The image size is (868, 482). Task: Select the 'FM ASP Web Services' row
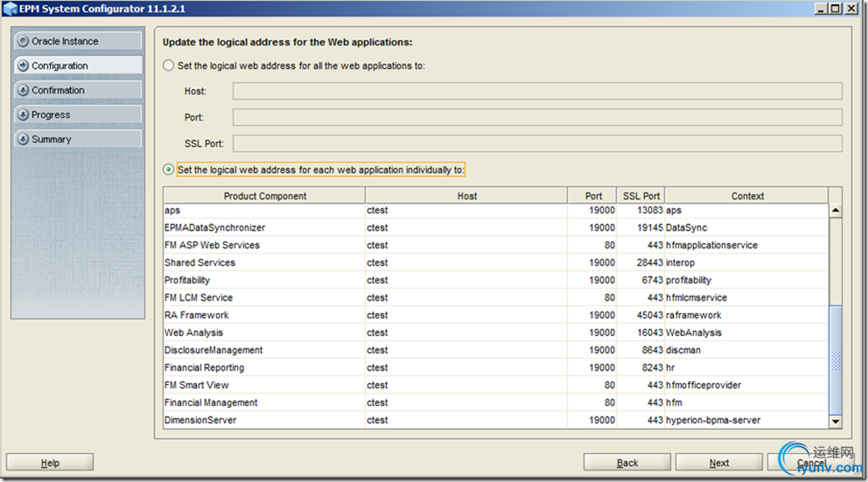click(x=496, y=245)
